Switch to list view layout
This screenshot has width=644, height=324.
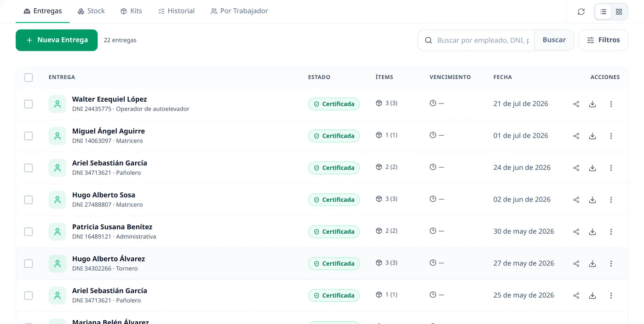[603, 12]
